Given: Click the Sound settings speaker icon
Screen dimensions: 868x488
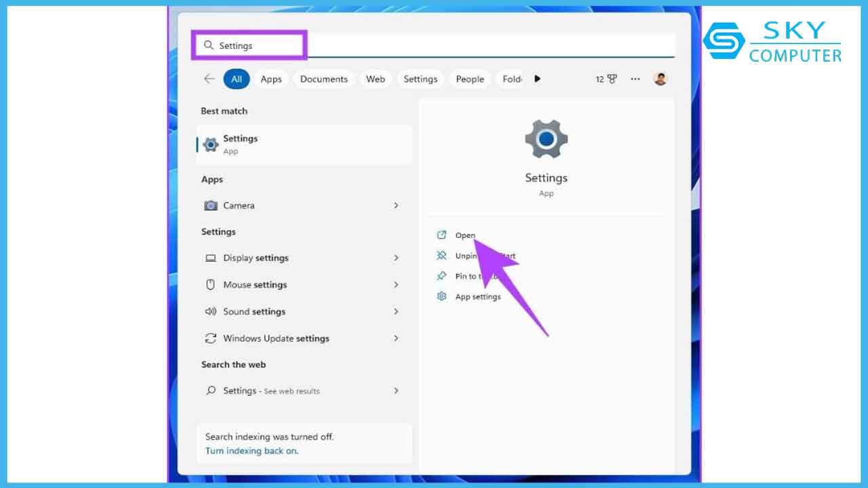Looking at the screenshot, I should [x=211, y=312].
